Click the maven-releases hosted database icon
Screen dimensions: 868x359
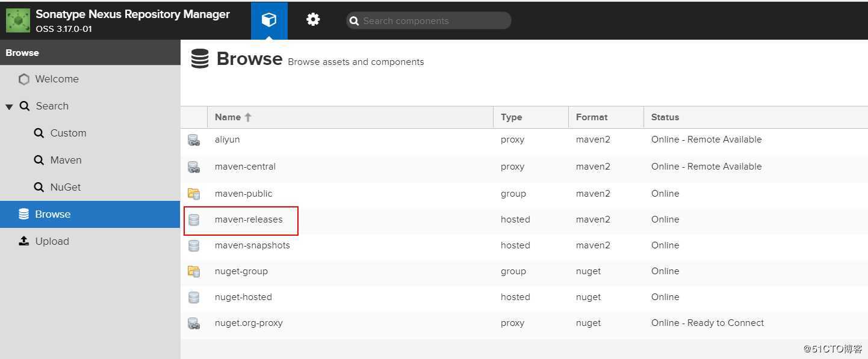[x=194, y=220]
